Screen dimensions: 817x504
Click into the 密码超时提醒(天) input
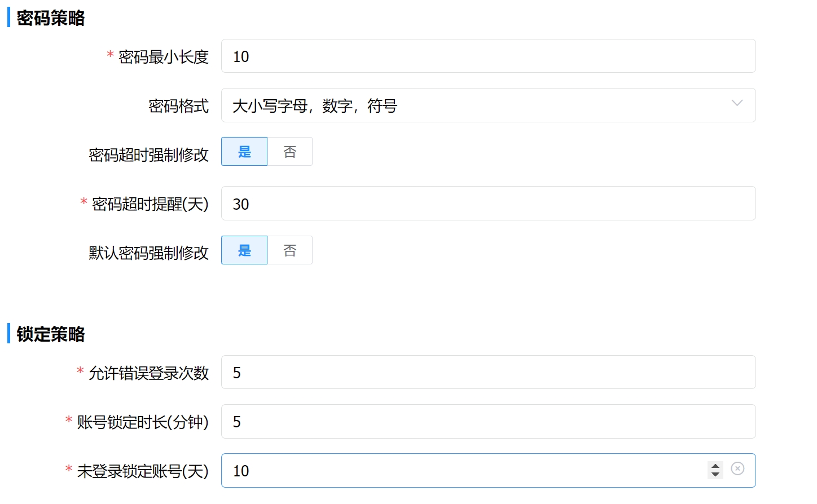point(488,204)
